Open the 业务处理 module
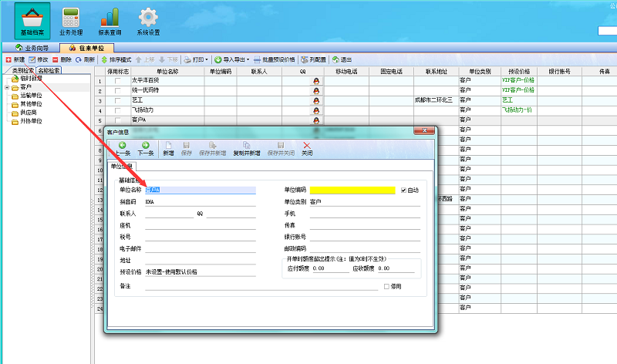Viewport: 617px width, 364px height. pos(71,21)
